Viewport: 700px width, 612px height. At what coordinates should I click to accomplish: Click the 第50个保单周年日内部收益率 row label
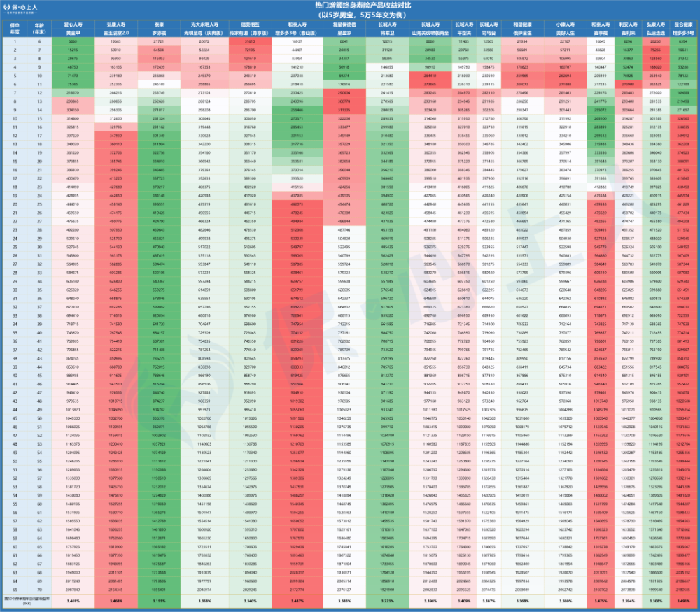point(27,601)
